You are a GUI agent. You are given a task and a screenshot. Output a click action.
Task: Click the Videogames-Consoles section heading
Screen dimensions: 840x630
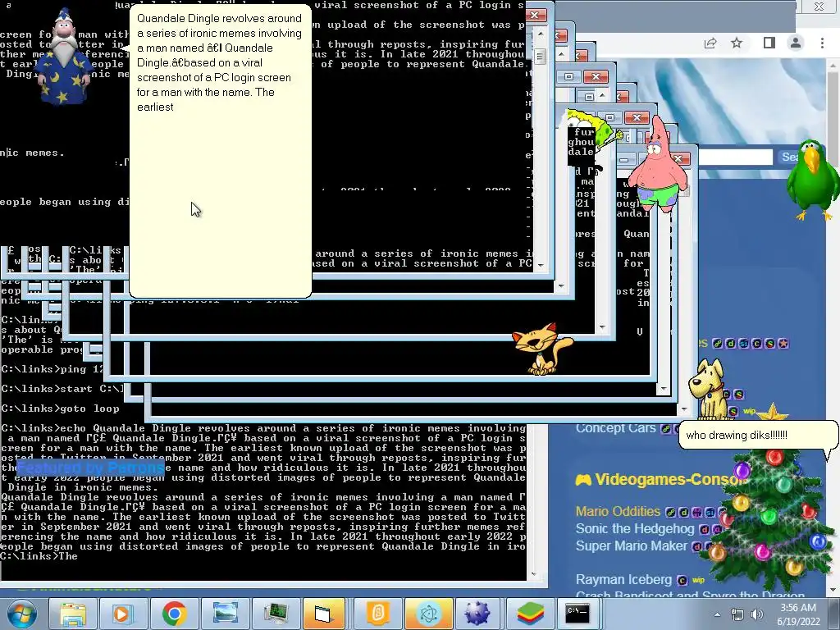(662, 479)
